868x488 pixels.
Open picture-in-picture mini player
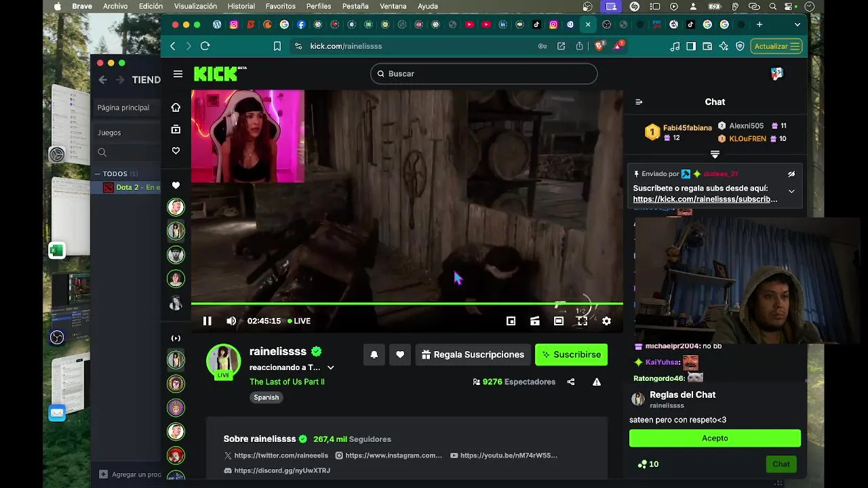(511, 321)
